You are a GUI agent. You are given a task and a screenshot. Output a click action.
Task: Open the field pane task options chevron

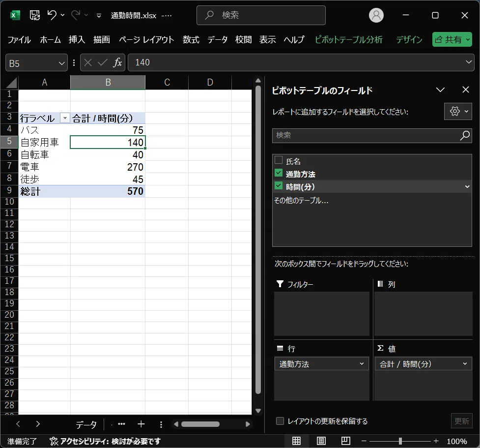pos(440,90)
